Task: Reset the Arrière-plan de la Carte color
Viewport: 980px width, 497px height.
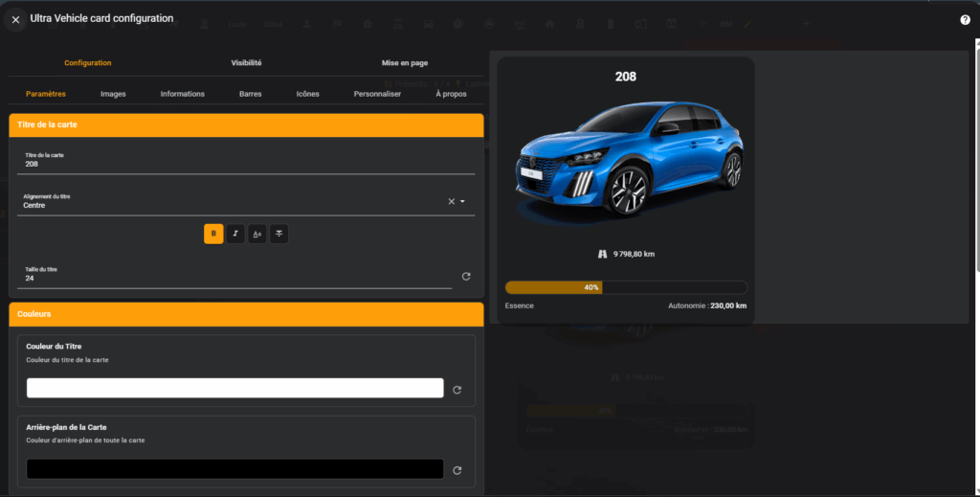Action: tap(457, 470)
